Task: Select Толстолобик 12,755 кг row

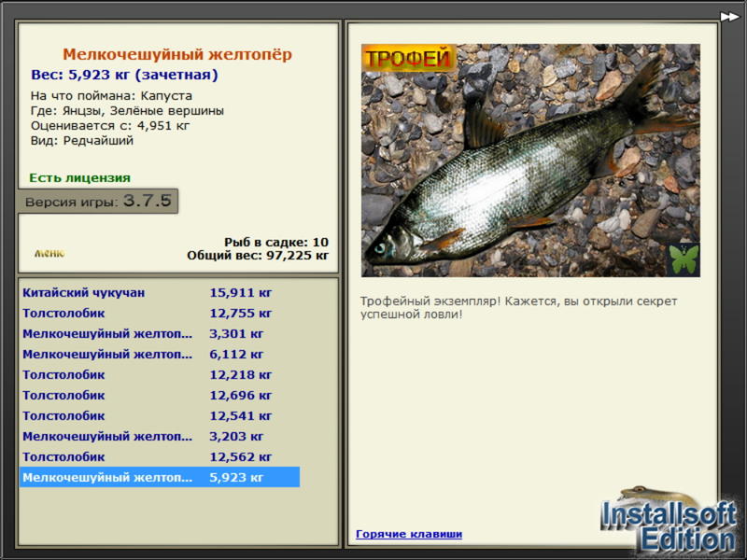Action: coord(160,314)
